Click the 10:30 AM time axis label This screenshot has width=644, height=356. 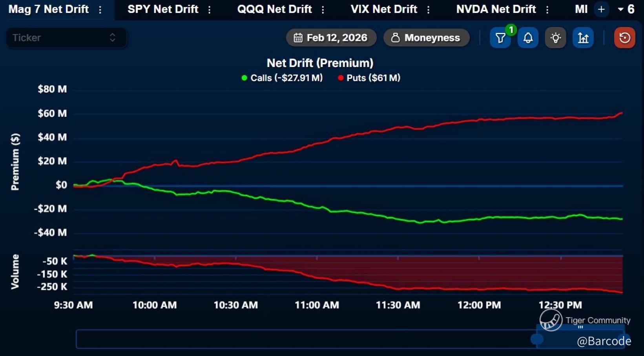click(x=236, y=305)
